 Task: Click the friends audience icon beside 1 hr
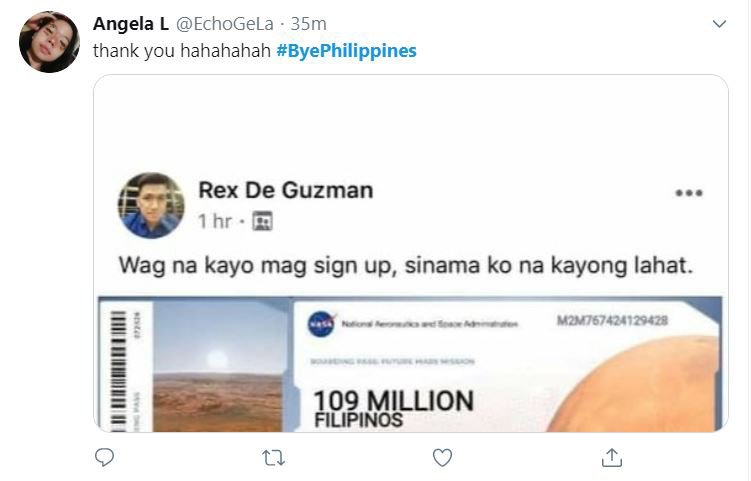[262, 221]
